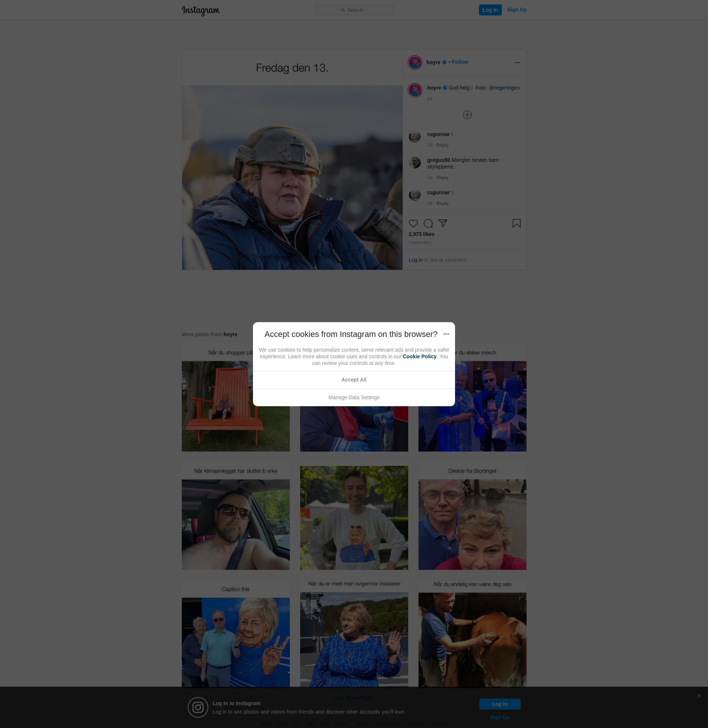The height and width of the screenshot is (728, 708).
Task: Open cookie dialog three-dot options
Action: click(x=446, y=334)
